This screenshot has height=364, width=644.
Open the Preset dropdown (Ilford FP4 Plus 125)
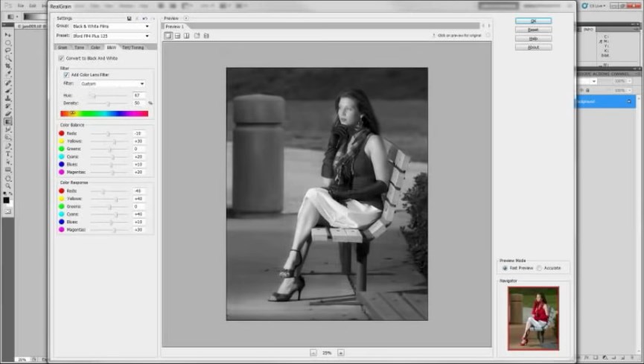click(x=113, y=35)
